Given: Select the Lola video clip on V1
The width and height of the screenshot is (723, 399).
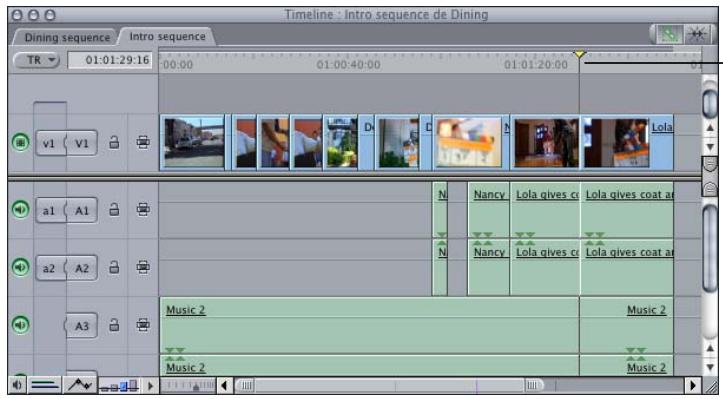Looking at the screenshot, I should click(x=627, y=143).
